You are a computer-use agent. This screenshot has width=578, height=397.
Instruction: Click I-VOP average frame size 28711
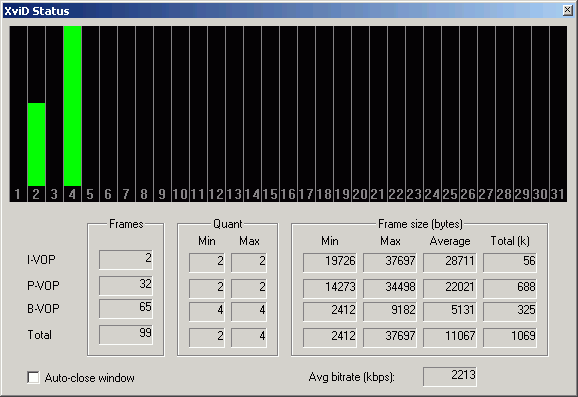coord(450,262)
